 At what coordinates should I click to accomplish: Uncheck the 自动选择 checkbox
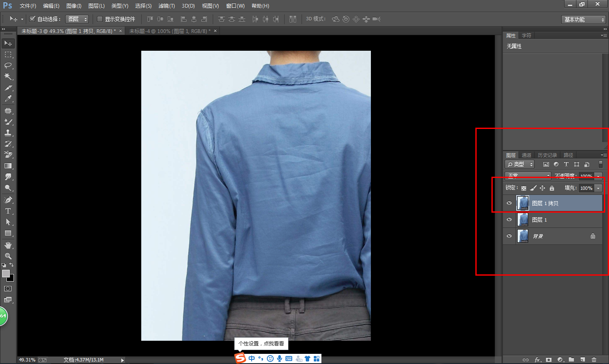(x=32, y=19)
